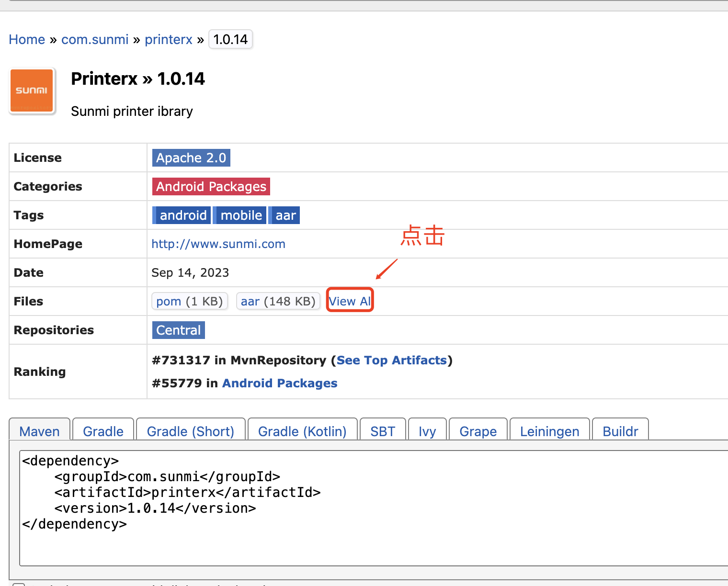Image resolution: width=728 pixels, height=586 pixels.
Task: Switch to the Gradle (Short) tab
Action: coord(191,430)
